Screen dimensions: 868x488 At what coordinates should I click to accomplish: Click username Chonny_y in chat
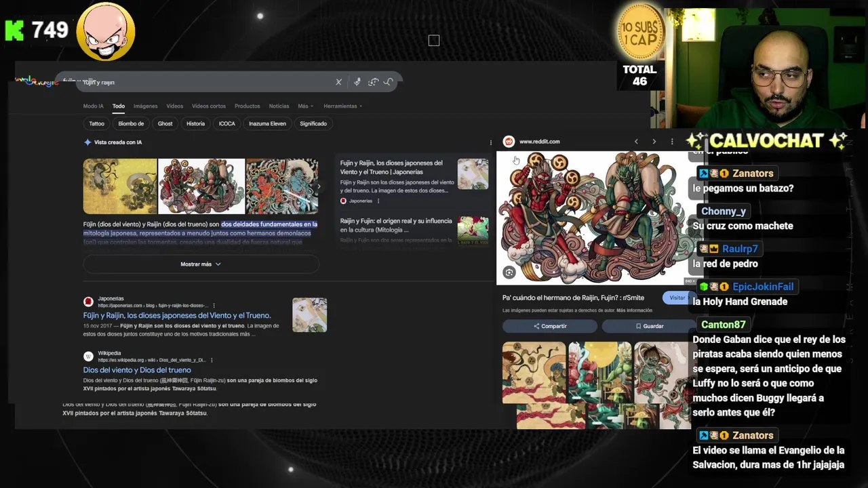[724, 211]
